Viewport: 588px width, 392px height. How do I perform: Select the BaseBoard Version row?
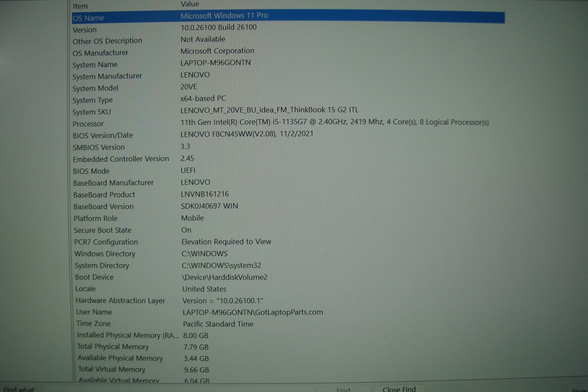103,206
